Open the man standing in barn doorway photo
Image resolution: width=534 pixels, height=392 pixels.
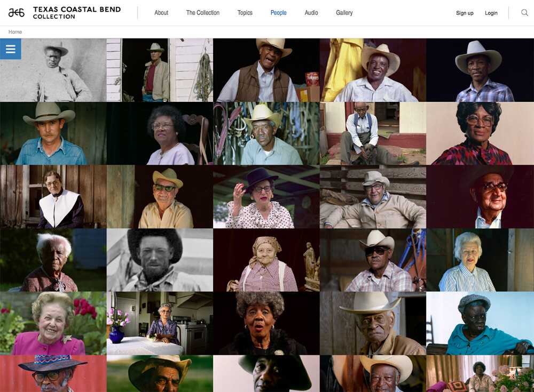pos(160,70)
